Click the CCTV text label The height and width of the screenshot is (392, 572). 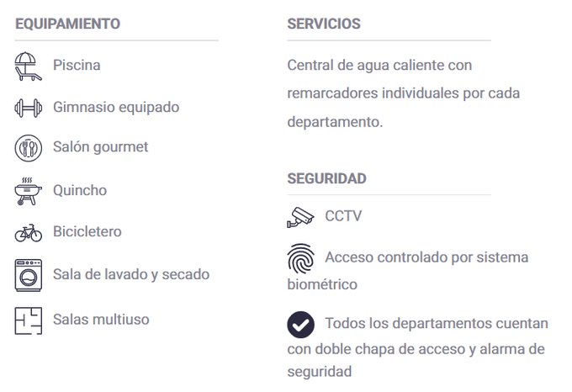click(x=343, y=216)
